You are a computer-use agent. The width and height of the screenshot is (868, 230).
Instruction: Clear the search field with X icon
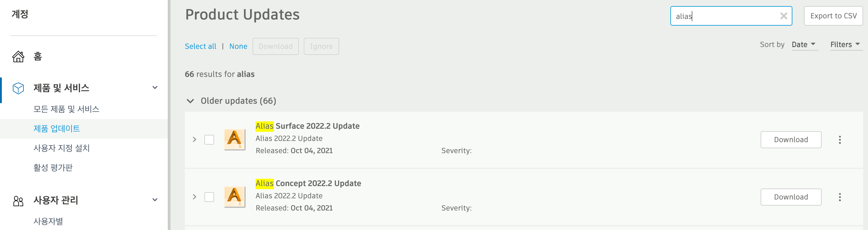pyautogui.click(x=784, y=16)
